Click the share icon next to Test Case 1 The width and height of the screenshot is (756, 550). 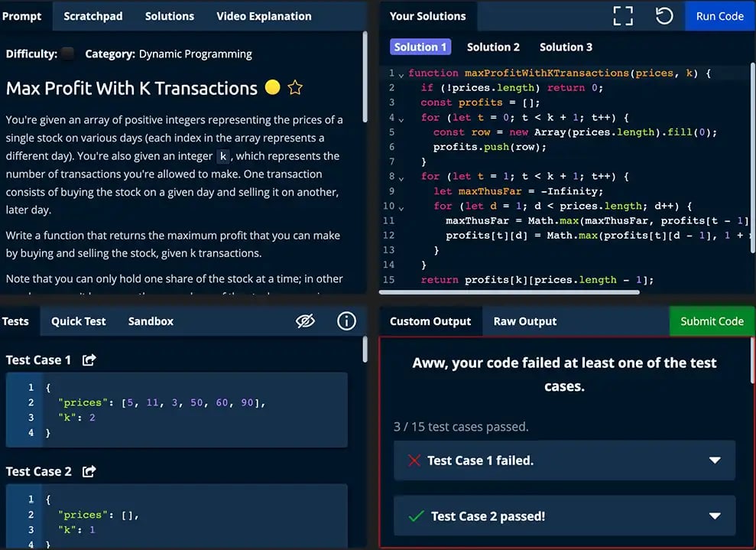tap(89, 360)
